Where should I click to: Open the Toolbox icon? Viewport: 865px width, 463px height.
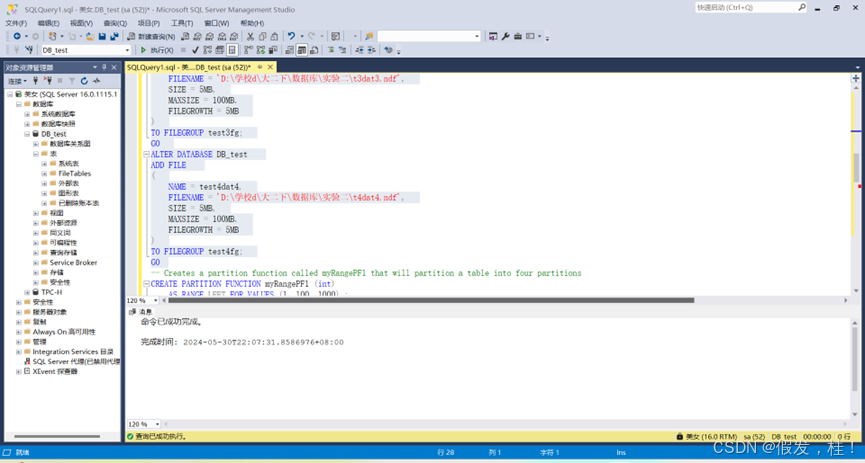(517, 36)
